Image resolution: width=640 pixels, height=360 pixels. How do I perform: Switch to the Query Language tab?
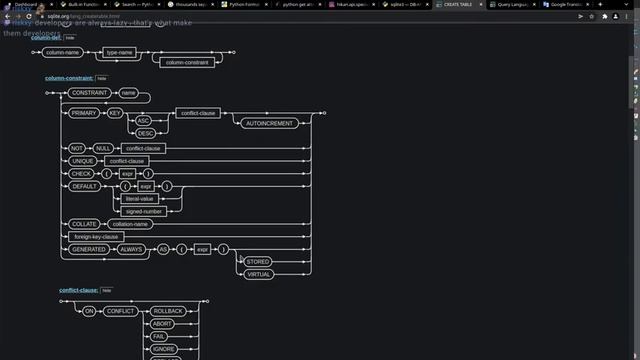click(512, 4)
